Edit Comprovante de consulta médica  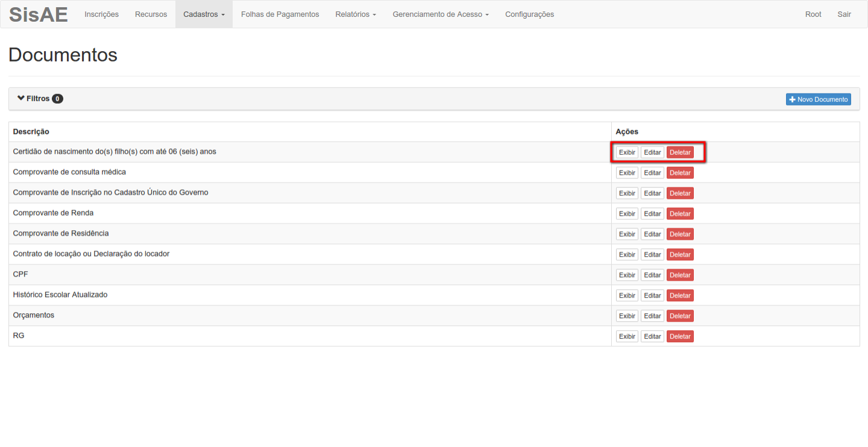click(652, 173)
